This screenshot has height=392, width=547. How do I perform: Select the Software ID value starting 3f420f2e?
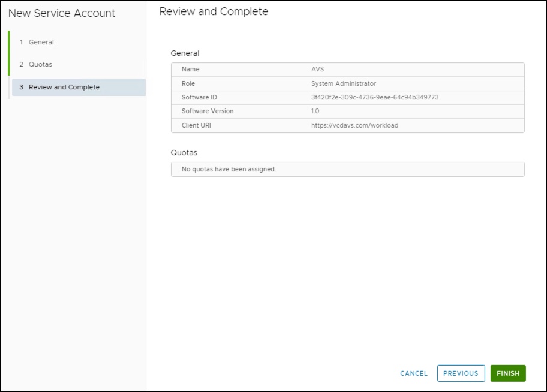[x=375, y=97]
